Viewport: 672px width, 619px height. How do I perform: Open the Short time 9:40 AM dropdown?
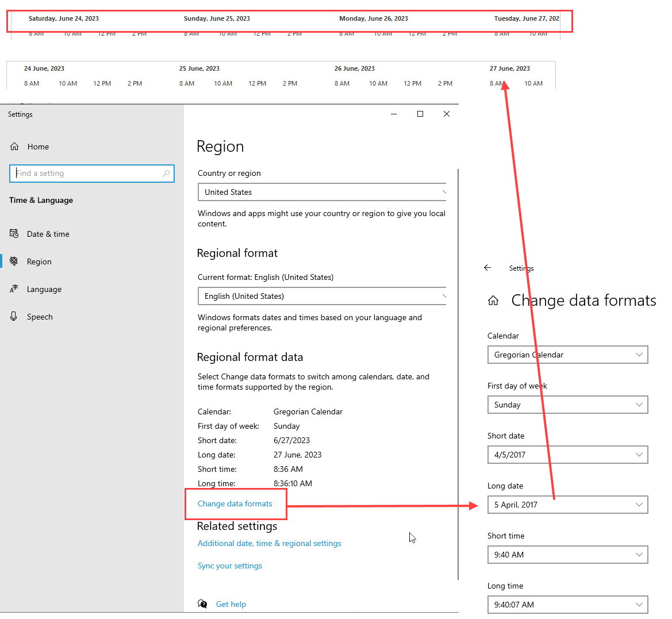pos(567,555)
